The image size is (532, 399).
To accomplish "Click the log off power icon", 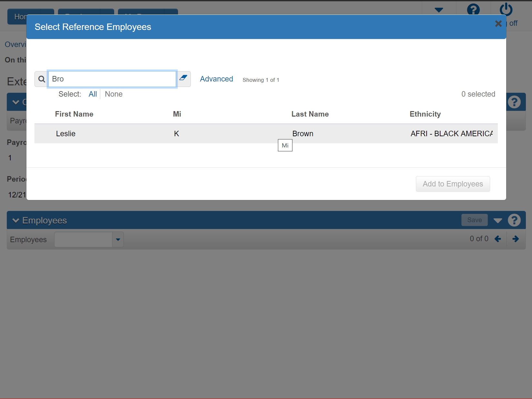I will (506, 9).
